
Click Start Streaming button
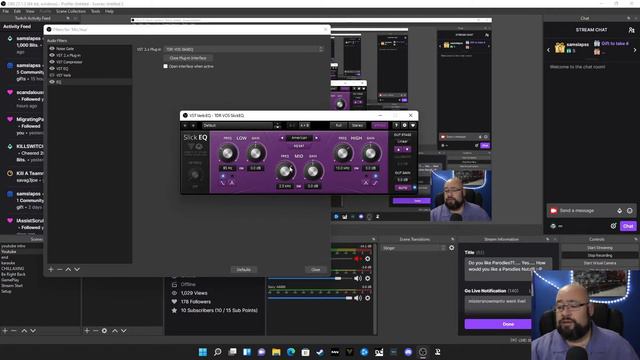600,248
